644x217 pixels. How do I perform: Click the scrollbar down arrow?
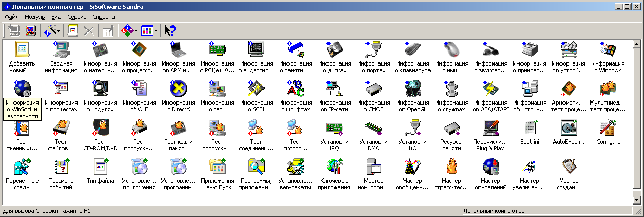click(x=636, y=200)
